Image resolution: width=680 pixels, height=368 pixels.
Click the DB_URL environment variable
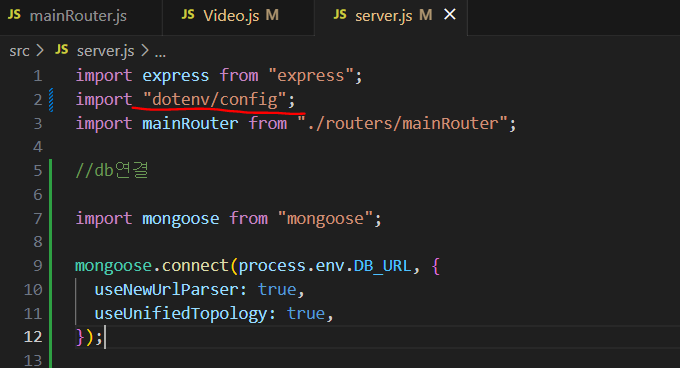382,266
